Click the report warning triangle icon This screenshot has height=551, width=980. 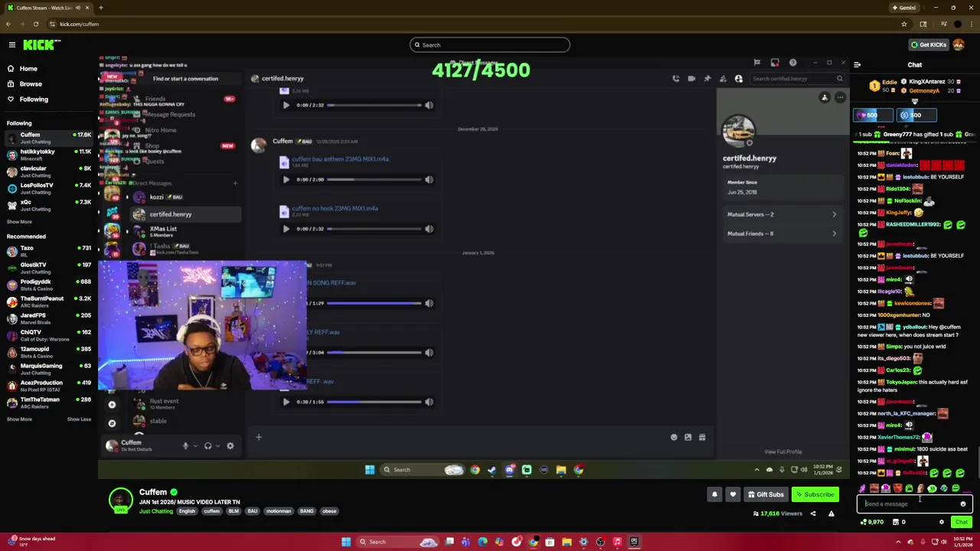pos(831,514)
